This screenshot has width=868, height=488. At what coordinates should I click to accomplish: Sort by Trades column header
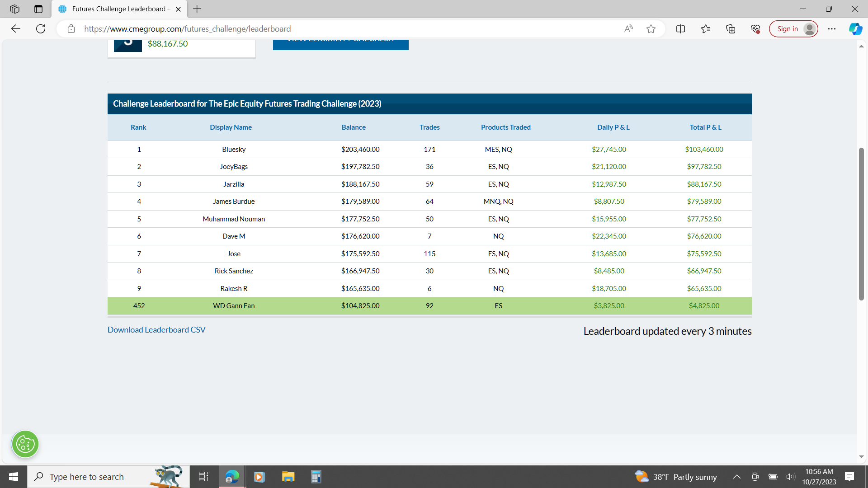coord(429,127)
